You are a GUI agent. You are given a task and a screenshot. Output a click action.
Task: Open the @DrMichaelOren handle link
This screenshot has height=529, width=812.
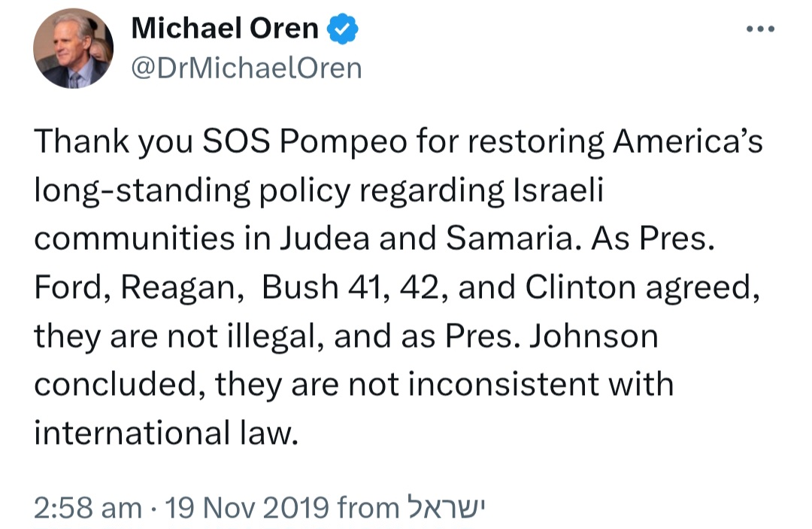tap(247, 68)
